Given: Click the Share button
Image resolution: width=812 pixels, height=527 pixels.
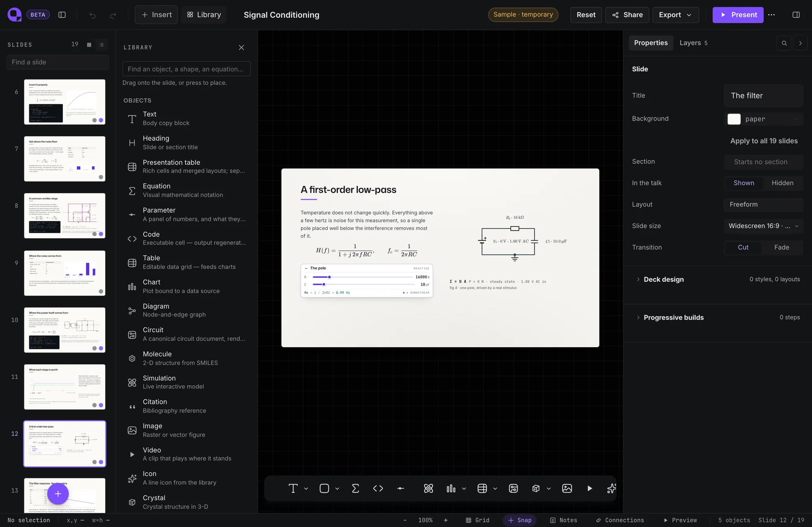Looking at the screenshot, I should click(x=627, y=15).
